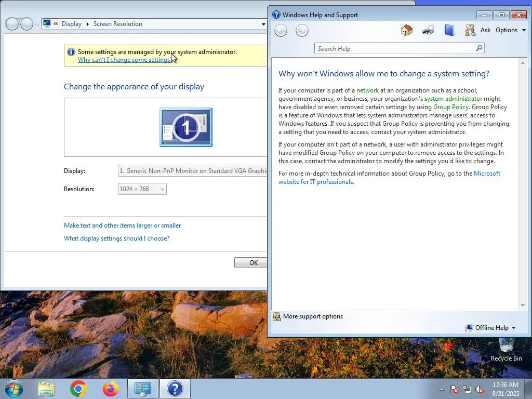532x399 pixels.
Task: Go forward in Windows Help and Support
Action: [302, 31]
